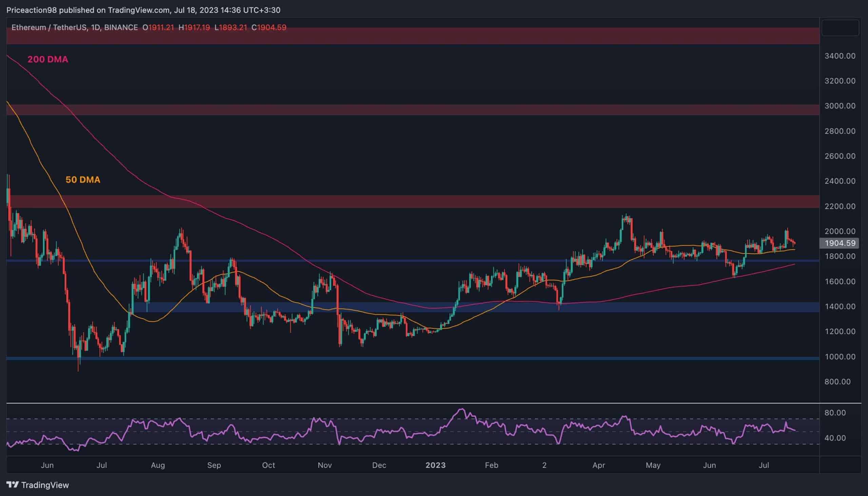Select the low value L1893.21
This screenshot has height=496, width=868.
coord(231,27)
